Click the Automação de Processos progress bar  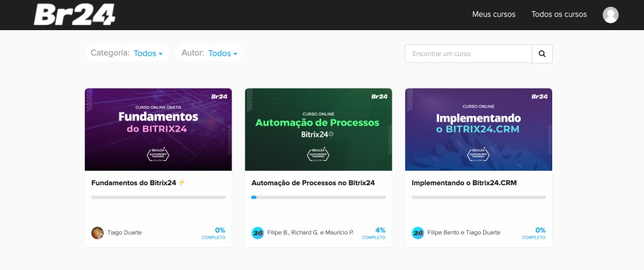(318, 197)
